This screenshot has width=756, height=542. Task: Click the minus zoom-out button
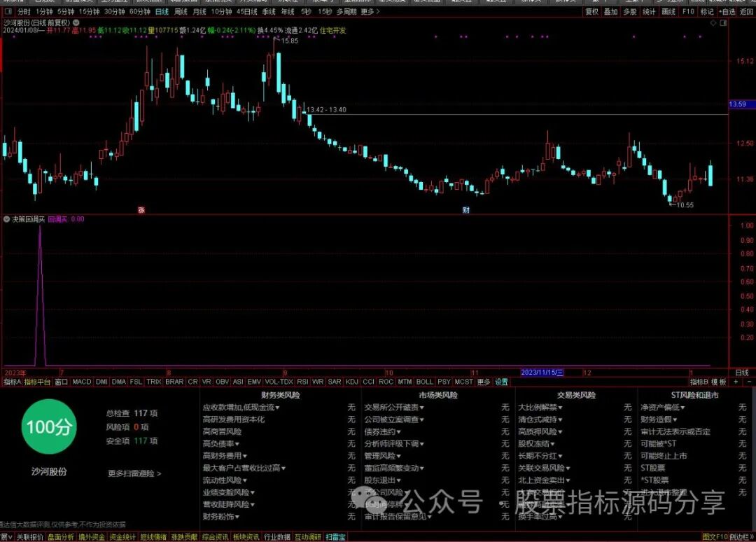(x=749, y=382)
